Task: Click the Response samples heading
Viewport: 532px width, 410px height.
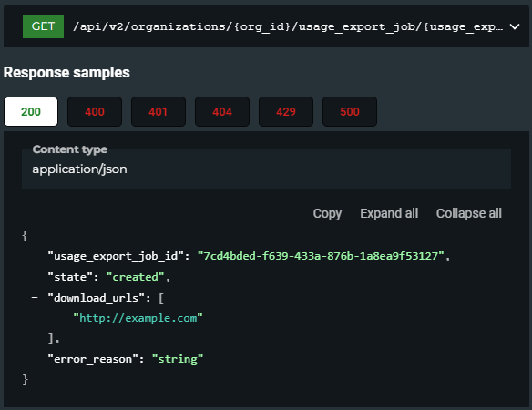Action: 66,72
